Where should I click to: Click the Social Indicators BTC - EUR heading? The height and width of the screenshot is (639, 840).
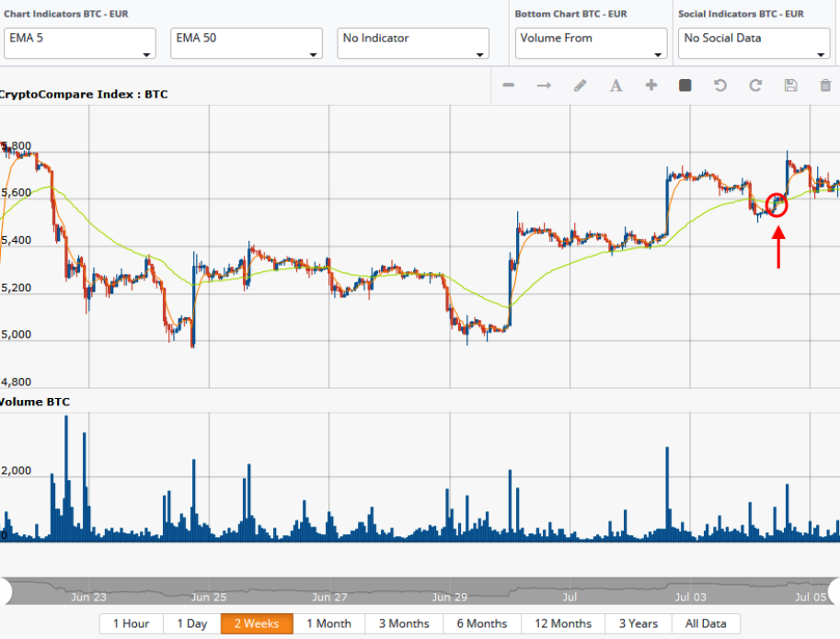tap(741, 14)
